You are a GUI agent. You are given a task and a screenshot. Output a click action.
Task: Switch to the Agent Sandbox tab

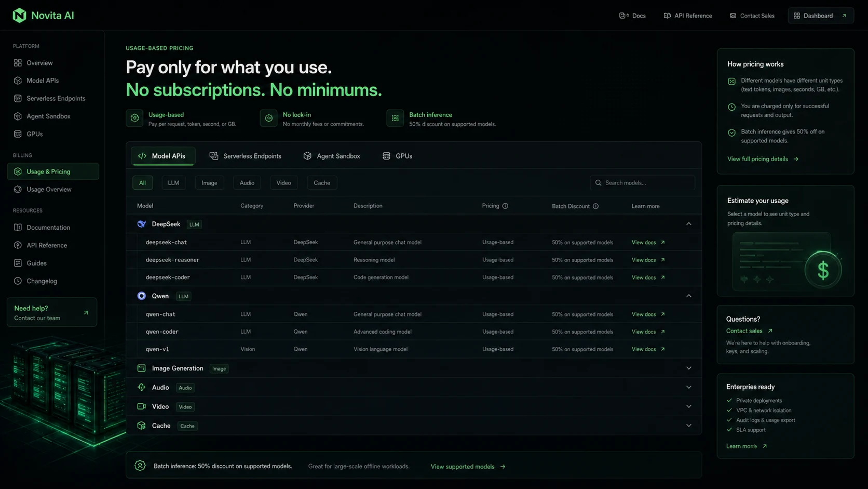pos(331,156)
